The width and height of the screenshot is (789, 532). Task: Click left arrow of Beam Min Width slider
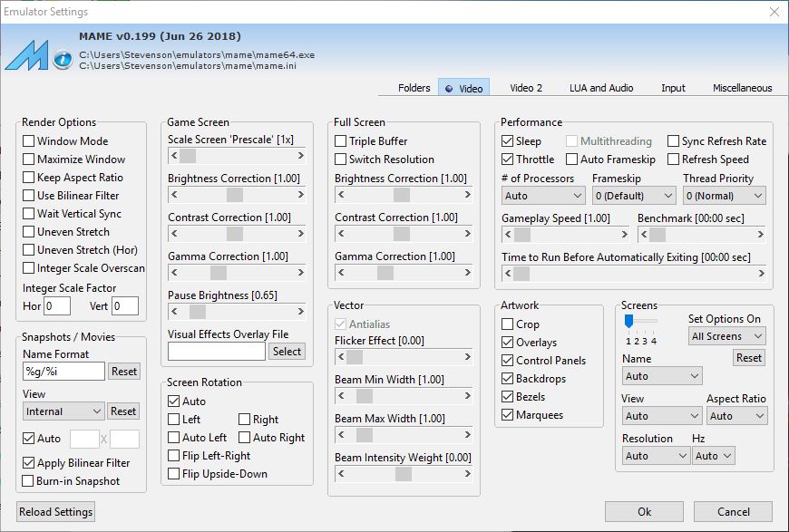pos(341,396)
